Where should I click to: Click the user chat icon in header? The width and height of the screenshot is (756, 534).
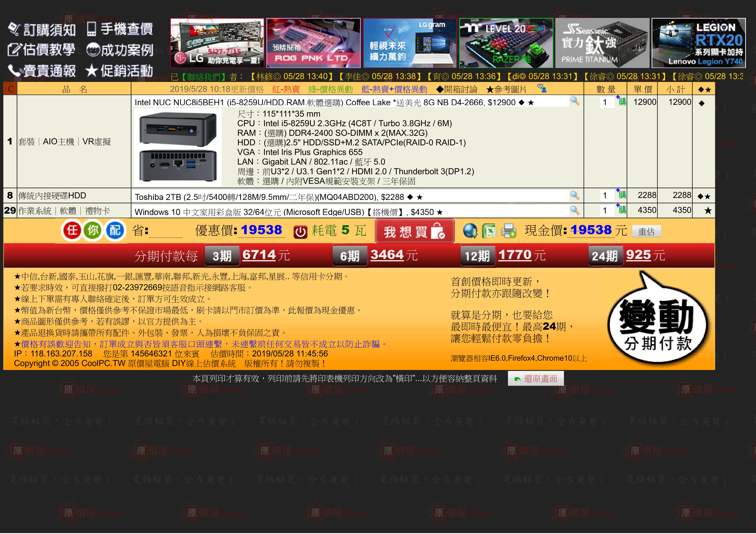(542, 88)
